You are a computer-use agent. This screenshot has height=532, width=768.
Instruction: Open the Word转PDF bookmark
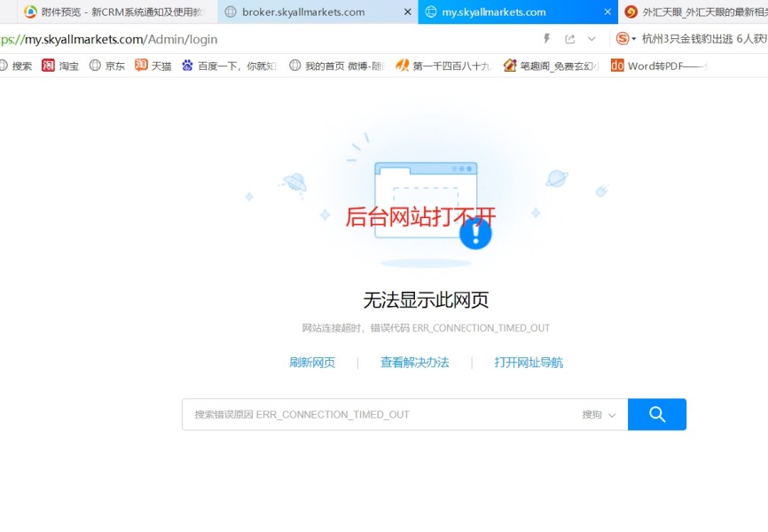(659, 66)
